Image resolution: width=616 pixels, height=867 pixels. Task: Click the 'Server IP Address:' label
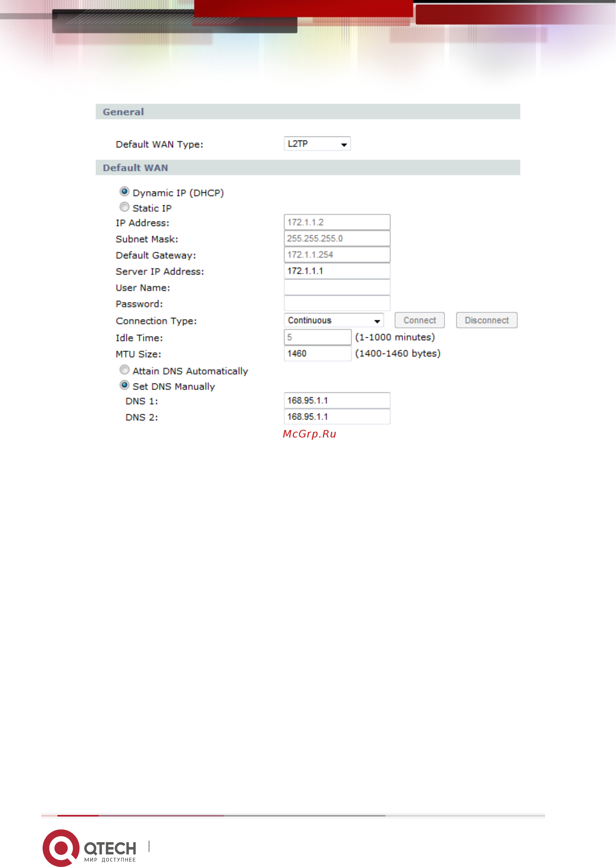click(160, 272)
